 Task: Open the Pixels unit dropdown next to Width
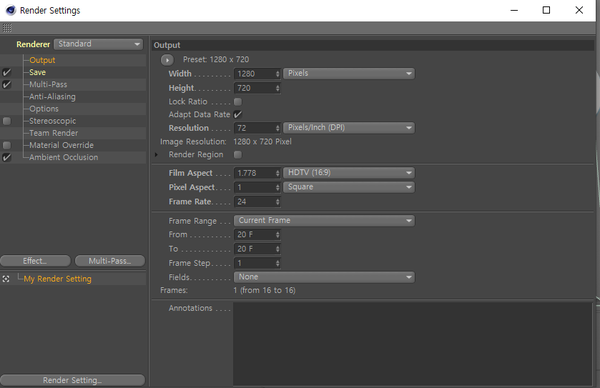(349, 73)
